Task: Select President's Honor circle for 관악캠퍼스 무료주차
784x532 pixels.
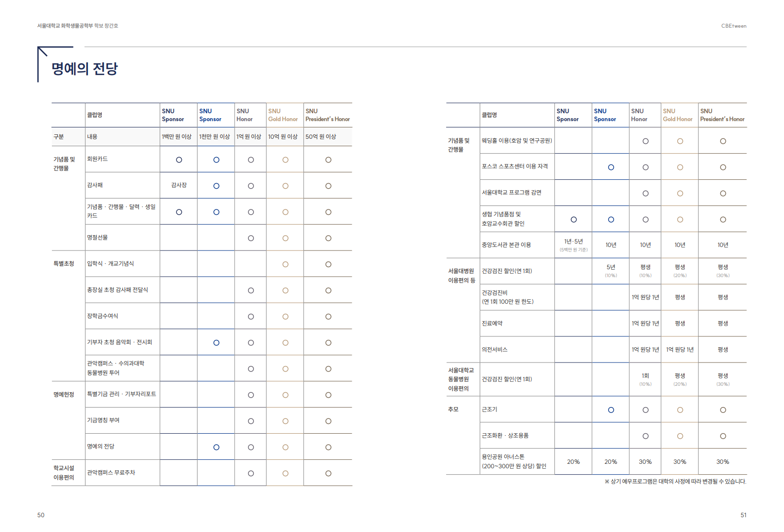Action: (328, 474)
